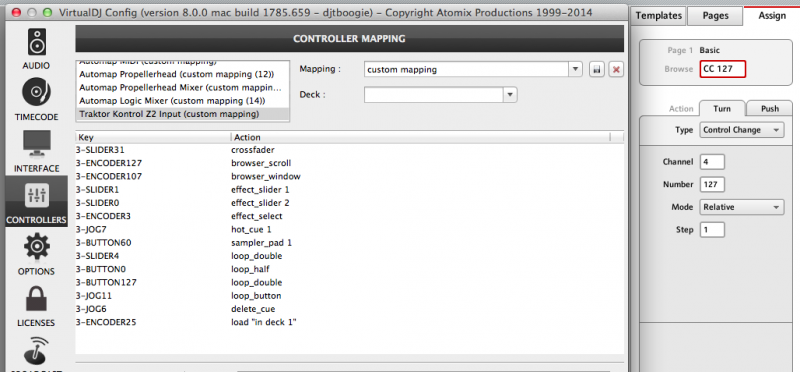Open the Type Control Change dropdown
This screenshot has width=800, height=372.
click(741, 130)
